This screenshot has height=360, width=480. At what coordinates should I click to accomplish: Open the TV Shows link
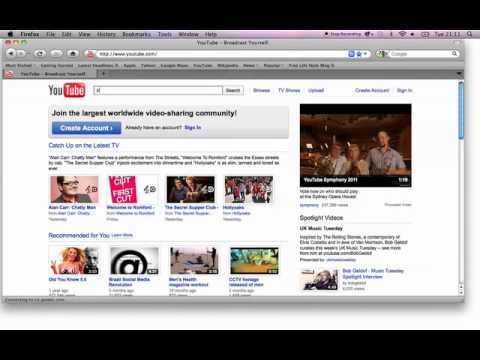289,90
